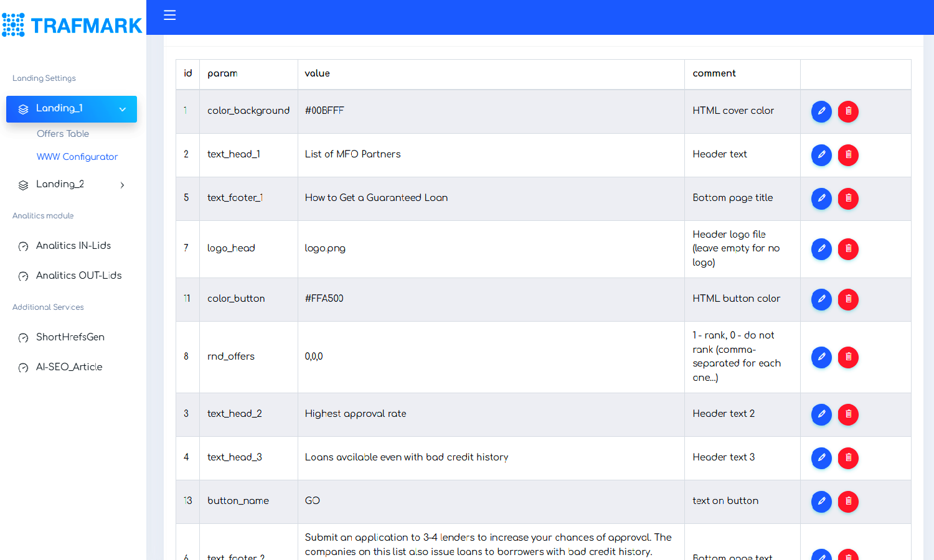The height and width of the screenshot is (560, 934).
Task: Open Offers Table submenu item
Action: pos(63,134)
